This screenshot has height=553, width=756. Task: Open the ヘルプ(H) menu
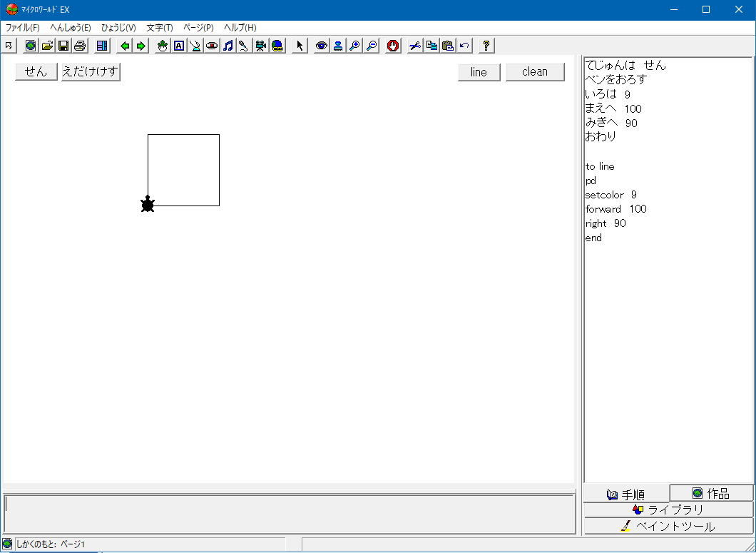click(240, 28)
